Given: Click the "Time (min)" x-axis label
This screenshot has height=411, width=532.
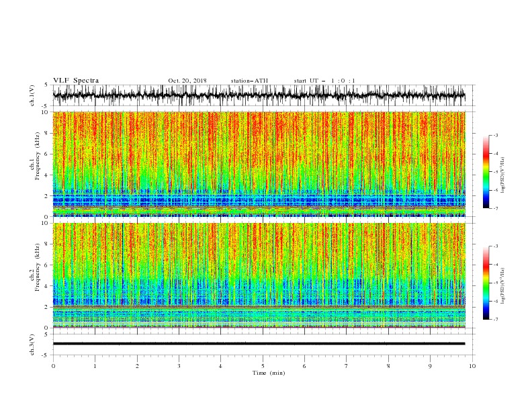Looking at the screenshot, I should [269, 373].
